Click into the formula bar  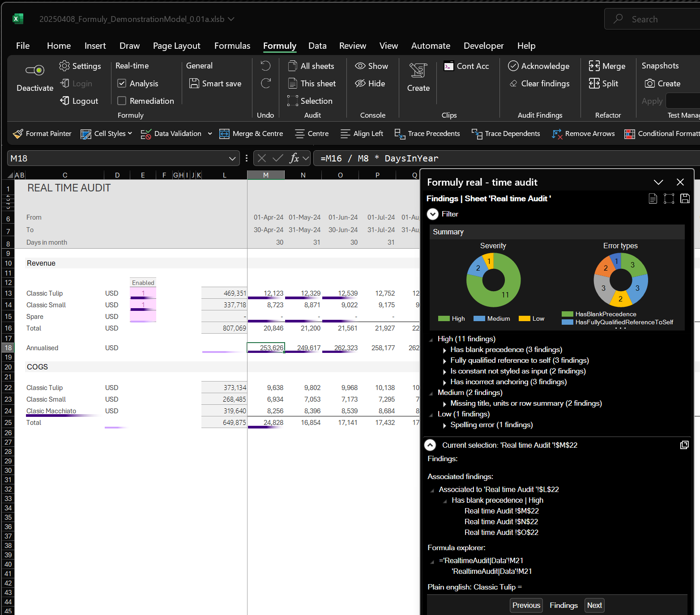tap(506, 158)
